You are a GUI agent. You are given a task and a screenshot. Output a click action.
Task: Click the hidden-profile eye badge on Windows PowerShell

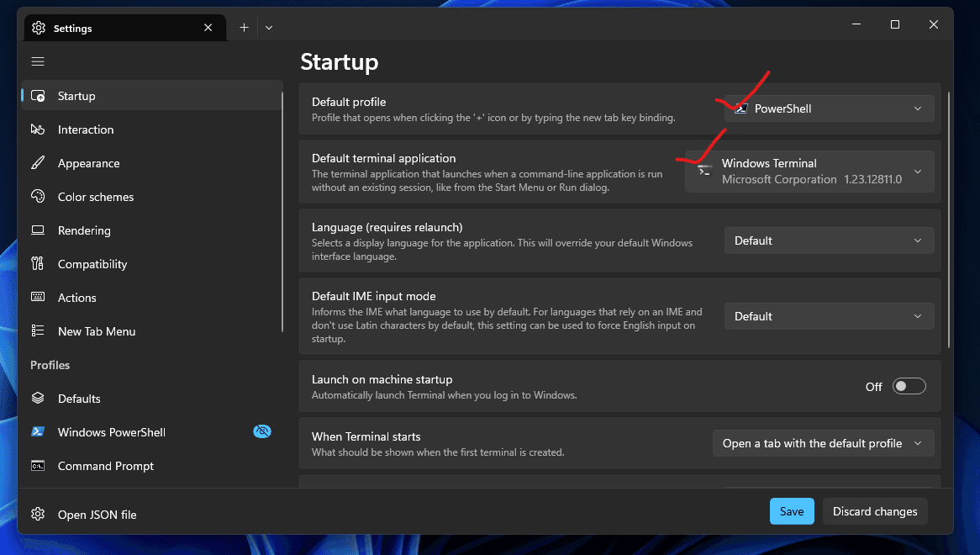click(262, 431)
